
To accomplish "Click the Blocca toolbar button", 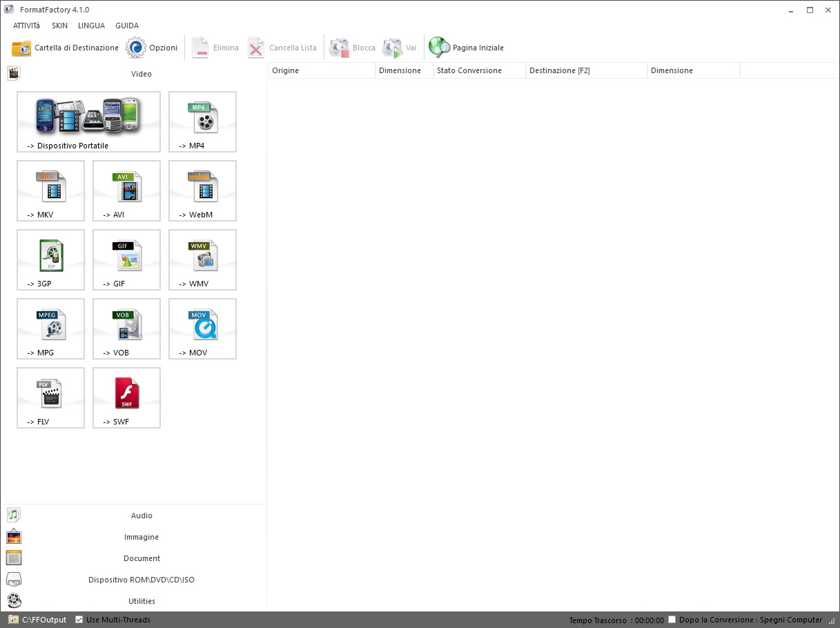I will (x=352, y=48).
